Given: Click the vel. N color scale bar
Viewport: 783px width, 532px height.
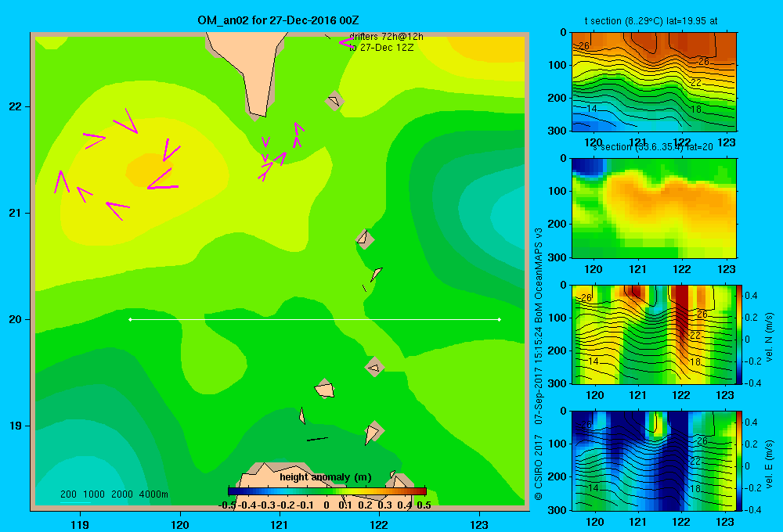Looking at the screenshot, I should [740, 334].
